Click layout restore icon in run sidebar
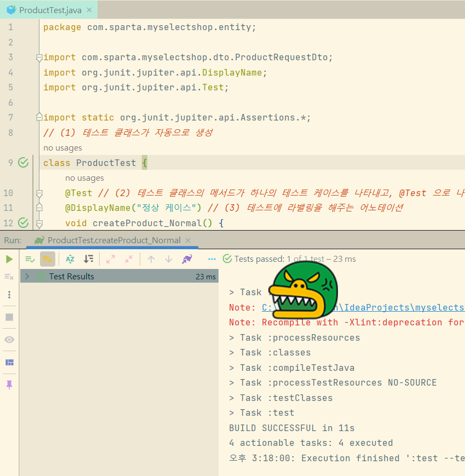 click(x=9, y=363)
